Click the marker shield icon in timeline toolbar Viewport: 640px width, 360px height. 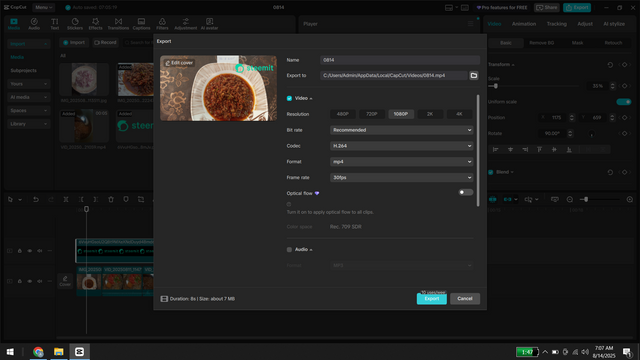126,199
